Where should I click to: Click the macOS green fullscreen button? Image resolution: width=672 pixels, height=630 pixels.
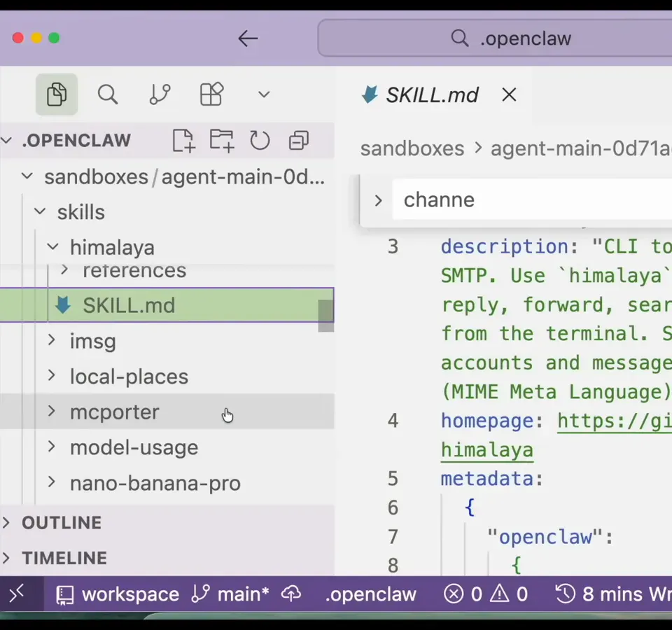point(54,38)
